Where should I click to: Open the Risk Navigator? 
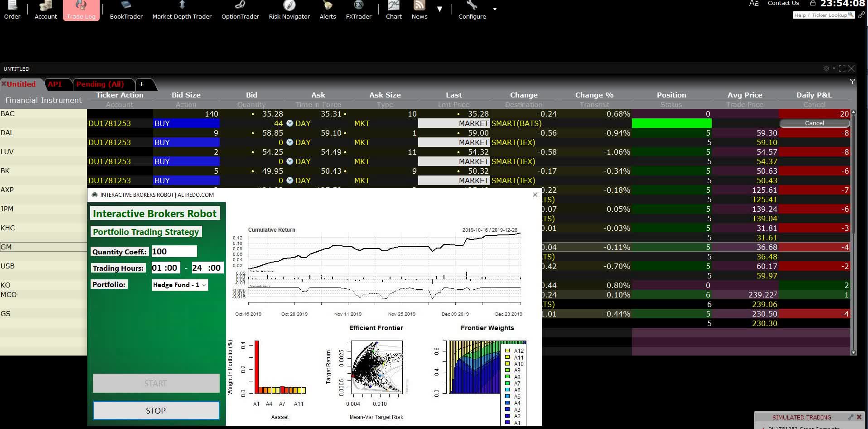[x=289, y=10]
